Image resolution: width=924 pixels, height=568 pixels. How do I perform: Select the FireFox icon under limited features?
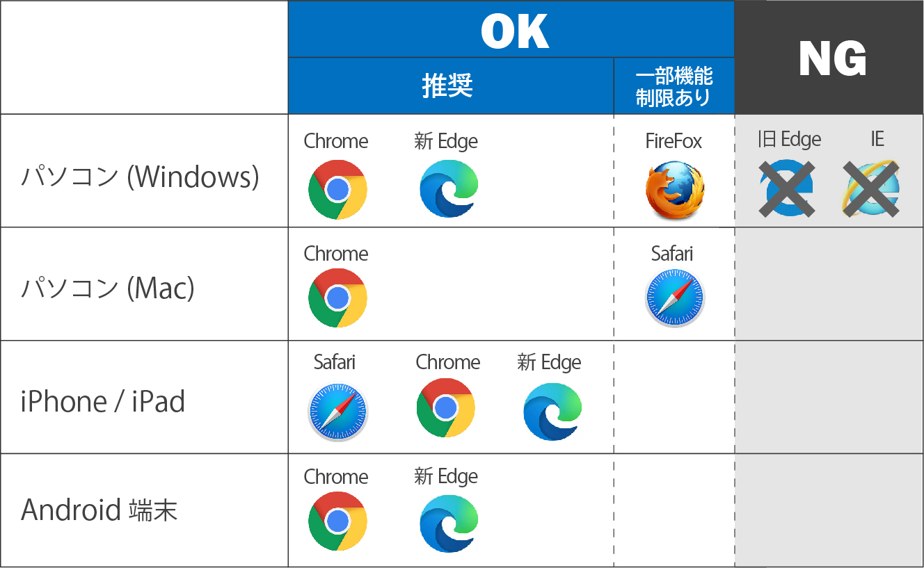click(x=674, y=190)
